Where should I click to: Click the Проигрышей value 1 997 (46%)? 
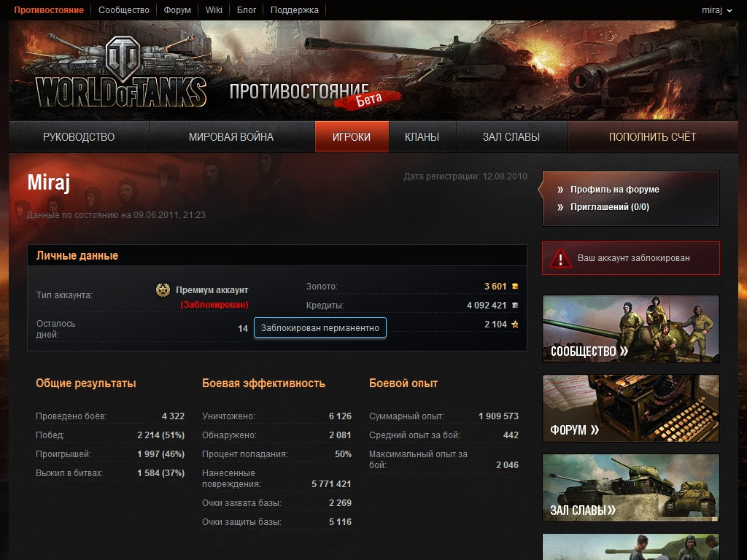[x=160, y=454]
